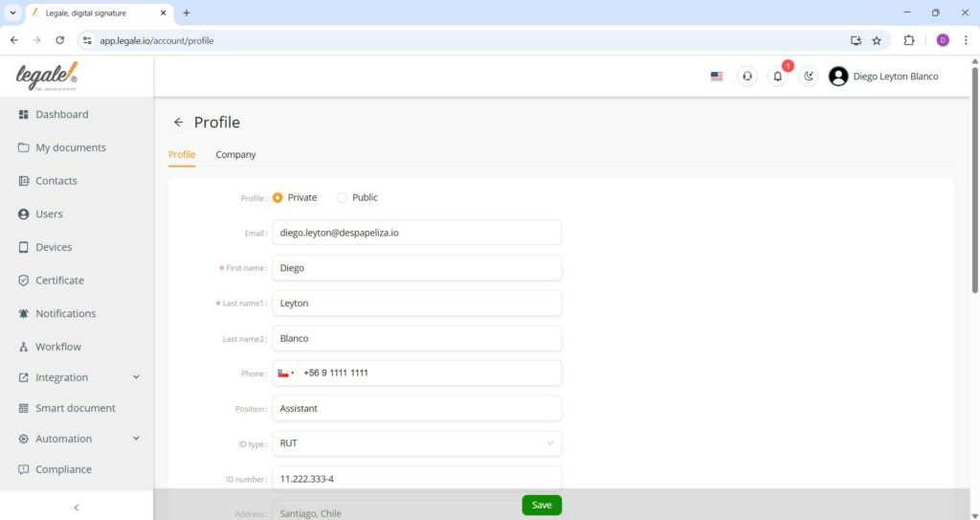980x520 pixels.
Task: Close the Legale browser tab
Action: click(163, 12)
